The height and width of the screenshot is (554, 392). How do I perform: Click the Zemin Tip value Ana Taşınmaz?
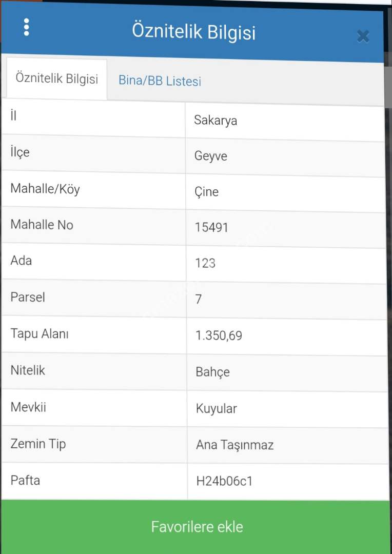[x=234, y=445]
